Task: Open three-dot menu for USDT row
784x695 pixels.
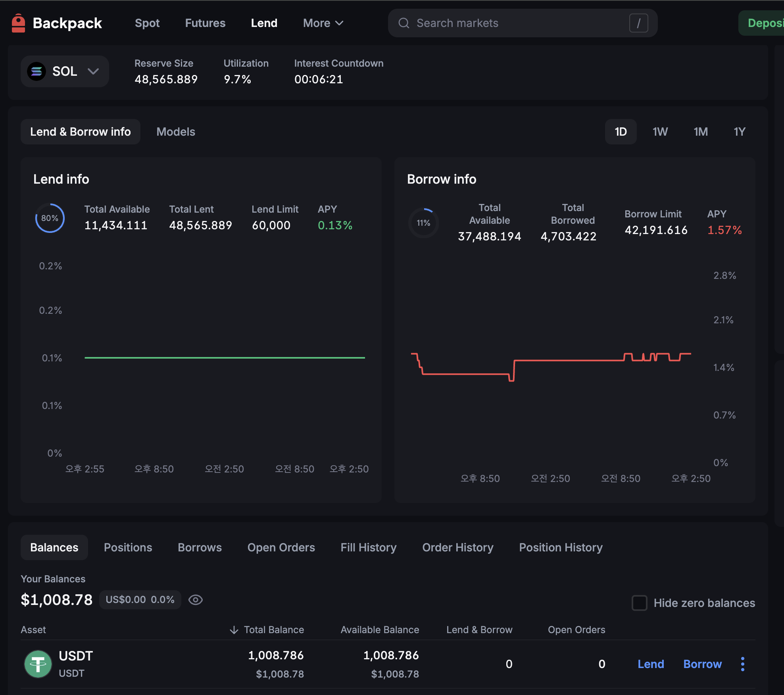Action: coord(742,664)
